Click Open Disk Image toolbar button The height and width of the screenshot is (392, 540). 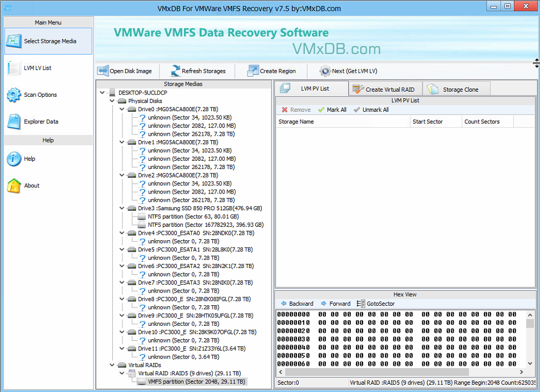(125, 71)
